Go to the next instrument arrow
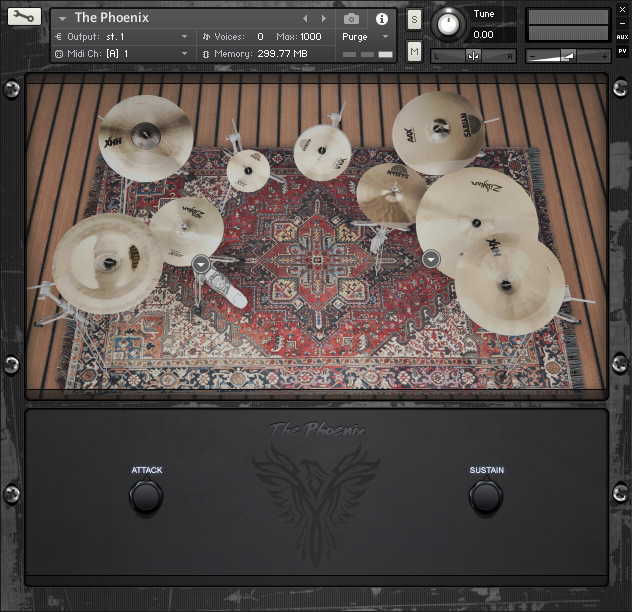This screenshot has height=612, width=632. pyautogui.click(x=323, y=19)
